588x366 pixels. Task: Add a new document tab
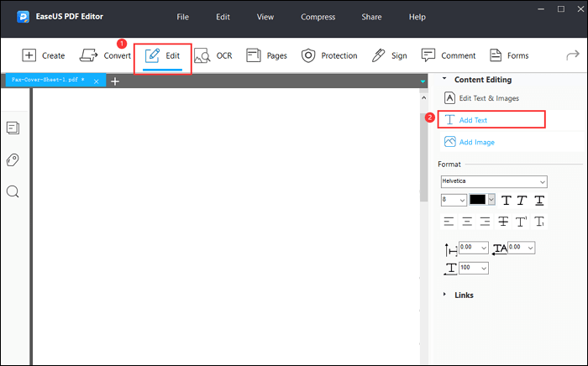tap(114, 81)
